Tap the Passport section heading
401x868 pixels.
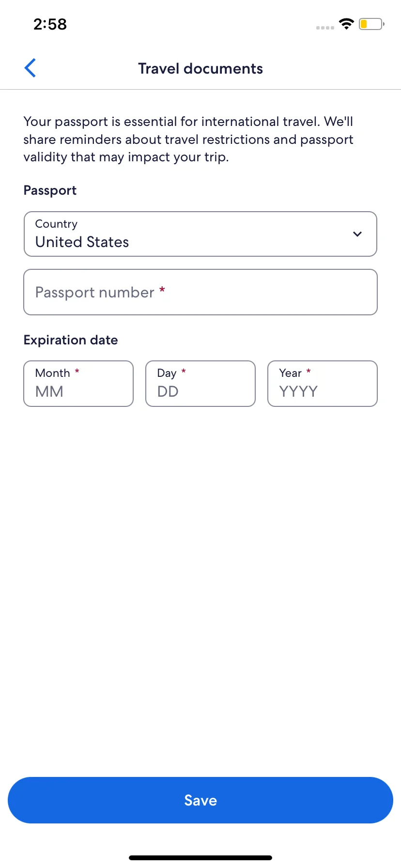tap(50, 190)
